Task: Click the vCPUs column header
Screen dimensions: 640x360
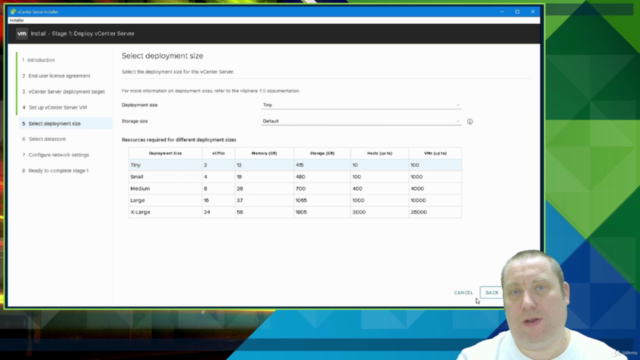Action: click(x=218, y=153)
